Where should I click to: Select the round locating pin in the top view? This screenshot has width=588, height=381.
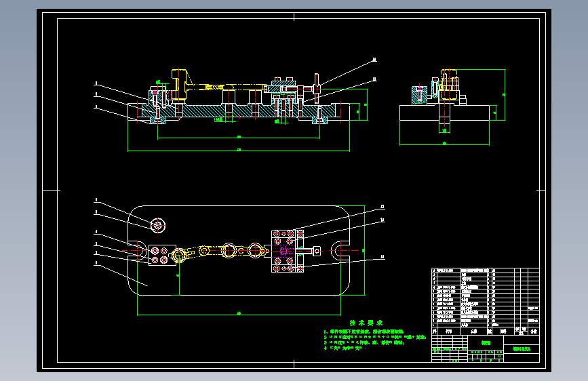point(158,226)
